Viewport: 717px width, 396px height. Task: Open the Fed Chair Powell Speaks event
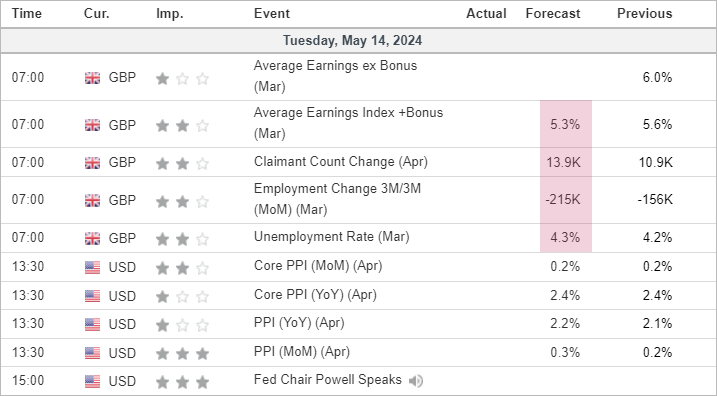(x=327, y=380)
